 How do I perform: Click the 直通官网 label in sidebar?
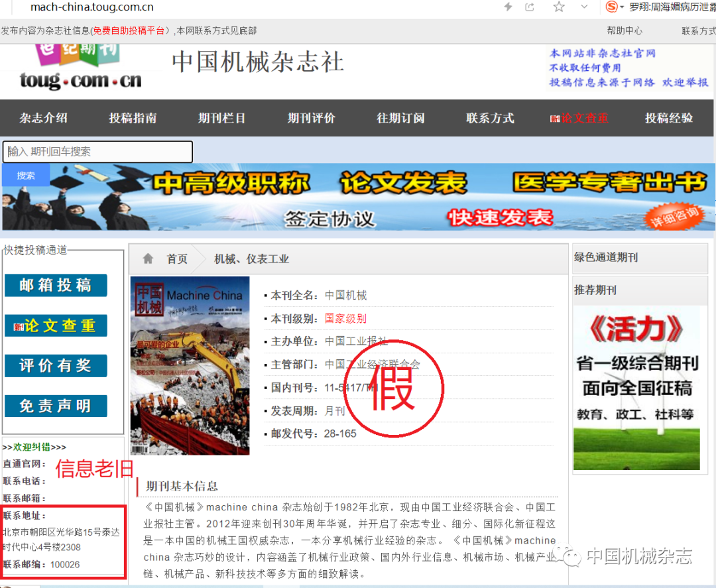coord(25,464)
